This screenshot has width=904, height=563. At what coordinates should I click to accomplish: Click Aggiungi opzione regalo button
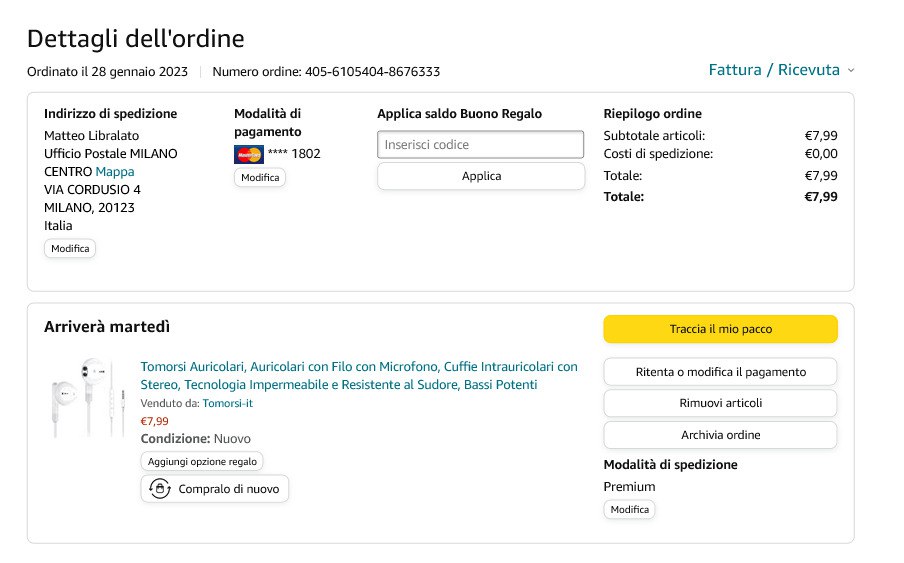click(202, 461)
